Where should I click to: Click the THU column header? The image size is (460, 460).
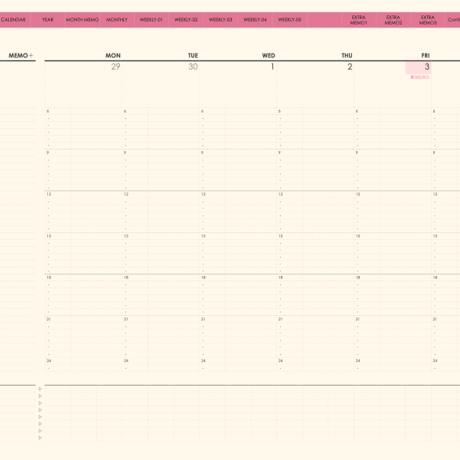click(347, 55)
